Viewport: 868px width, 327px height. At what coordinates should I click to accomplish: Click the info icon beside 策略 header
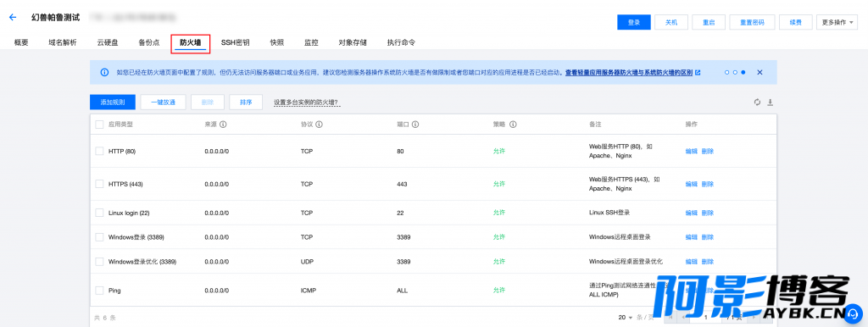(x=513, y=125)
